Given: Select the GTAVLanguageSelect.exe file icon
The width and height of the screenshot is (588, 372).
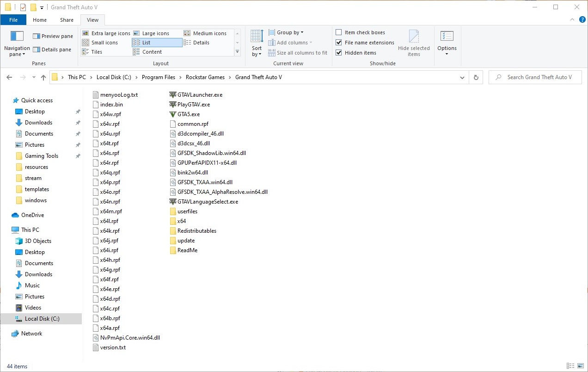Looking at the screenshot, I should pyautogui.click(x=173, y=201).
